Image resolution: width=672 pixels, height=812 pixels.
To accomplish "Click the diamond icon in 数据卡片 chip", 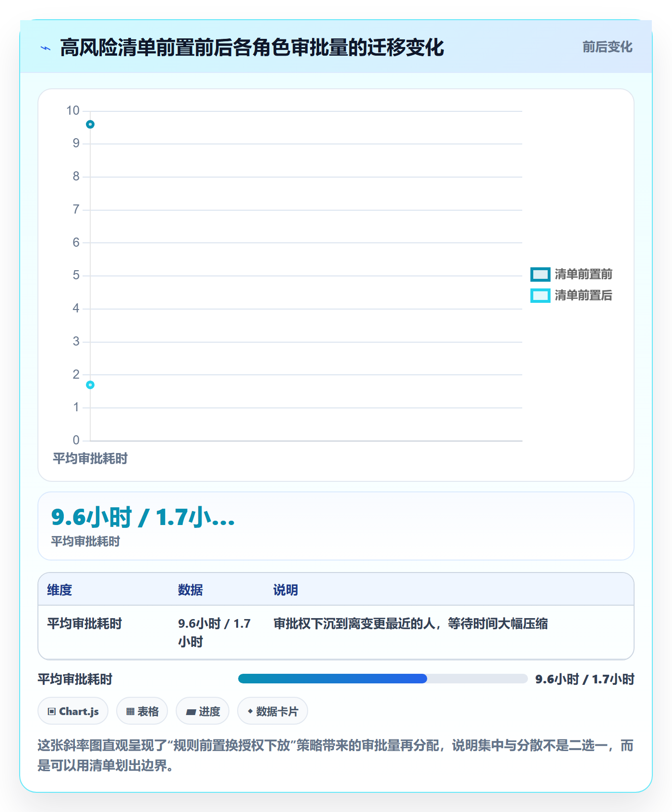I will point(250,711).
